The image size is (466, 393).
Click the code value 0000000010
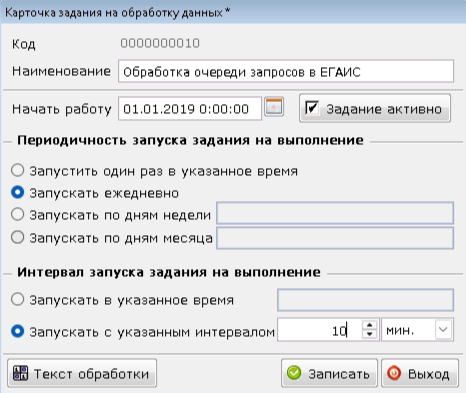tap(160, 43)
